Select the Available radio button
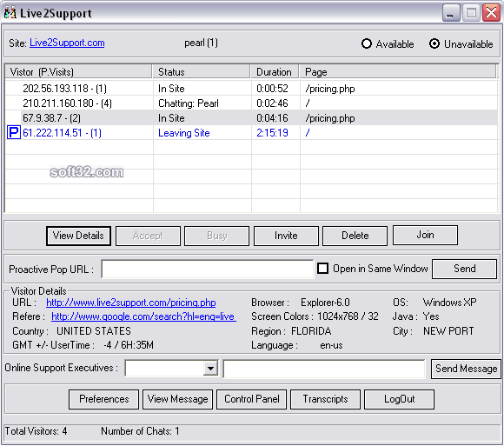This screenshot has height=446, width=504. pos(367,43)
